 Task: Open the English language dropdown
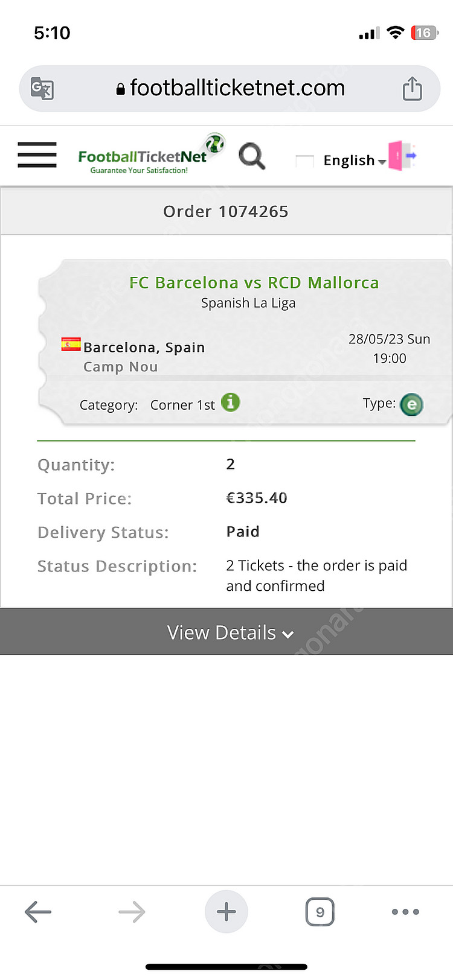355,161
